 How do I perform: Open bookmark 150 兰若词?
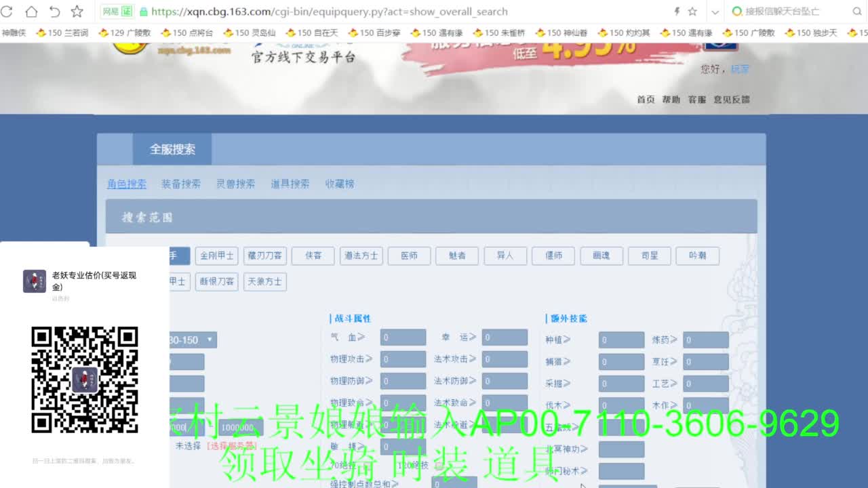[x=62, y=33]
